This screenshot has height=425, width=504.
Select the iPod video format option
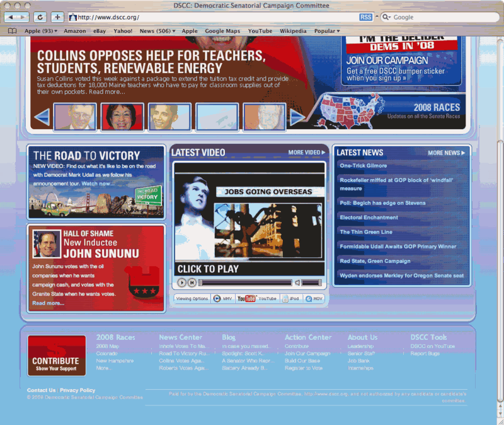290,298
